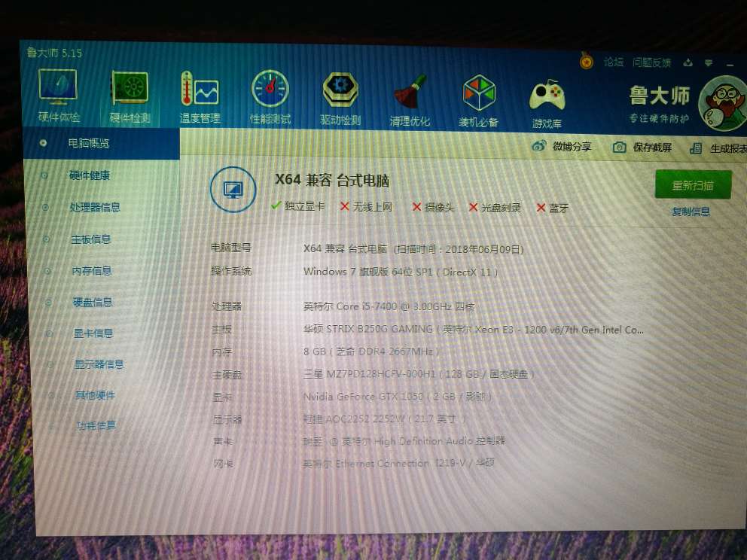Click the Weibo logo beside 微博分享
This screenshot has width=747, height=560.
point(539,146)
